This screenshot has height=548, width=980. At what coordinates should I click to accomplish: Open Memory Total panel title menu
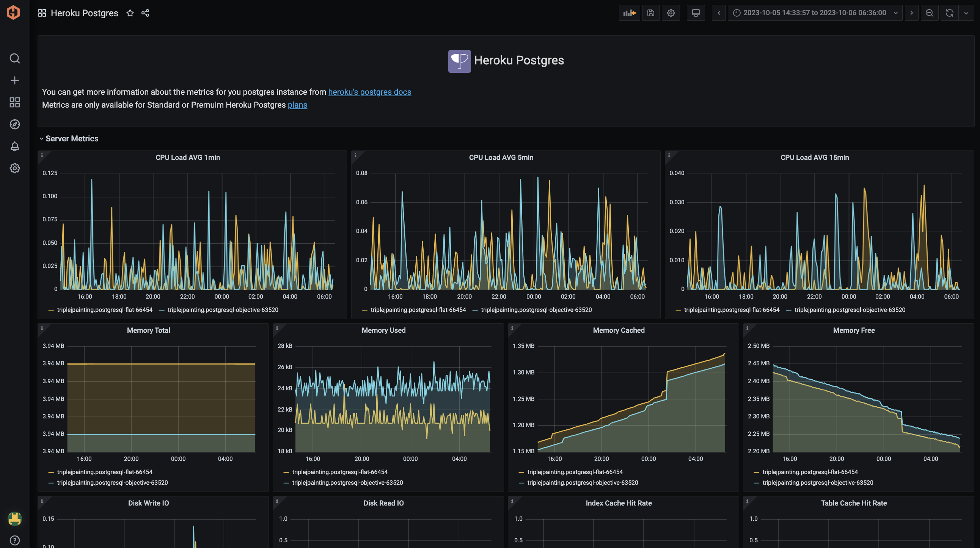tap(148, 330)
